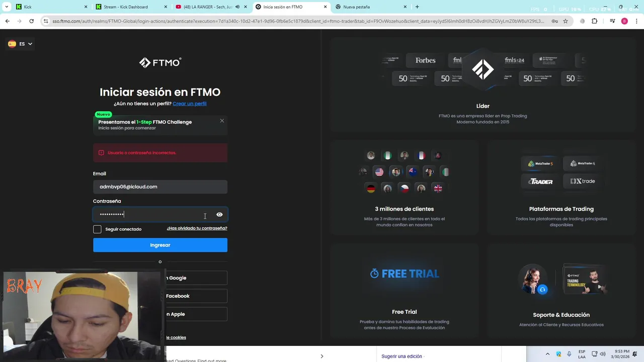644x362 pixels.
Task: Open the ESP LAA keyboard language indicator
Action: pos(582,354)
